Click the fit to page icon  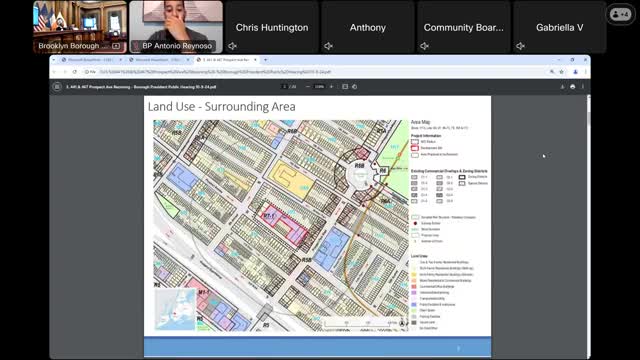click(x=345, y=87)
